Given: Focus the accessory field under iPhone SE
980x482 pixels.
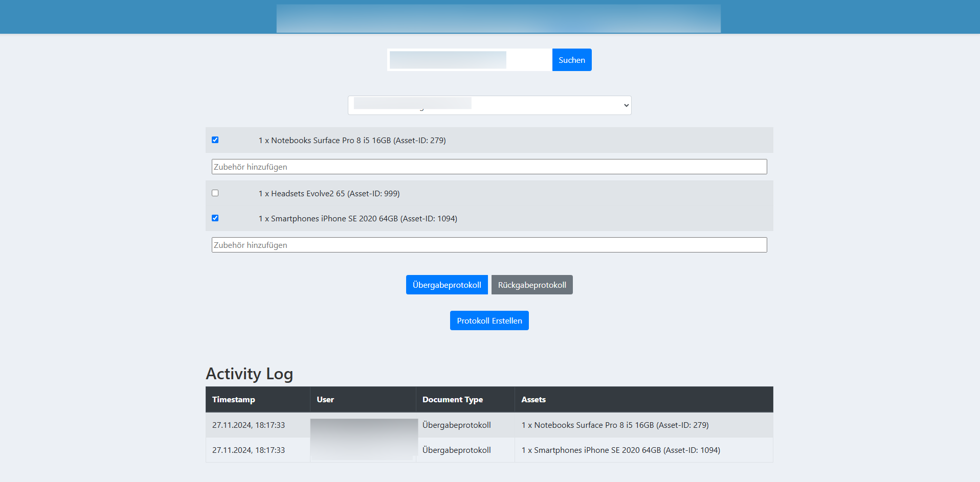Looking at the screenshot, I should 489,245.
